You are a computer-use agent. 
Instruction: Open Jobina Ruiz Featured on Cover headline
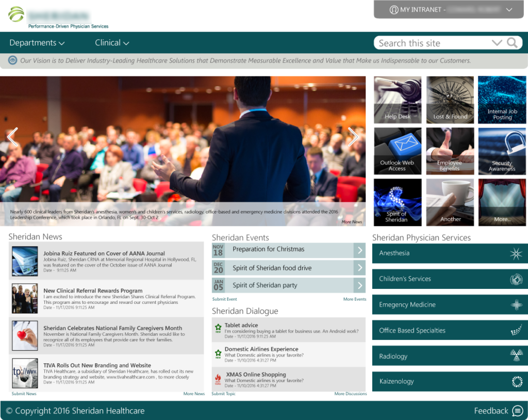coord(104,253)
